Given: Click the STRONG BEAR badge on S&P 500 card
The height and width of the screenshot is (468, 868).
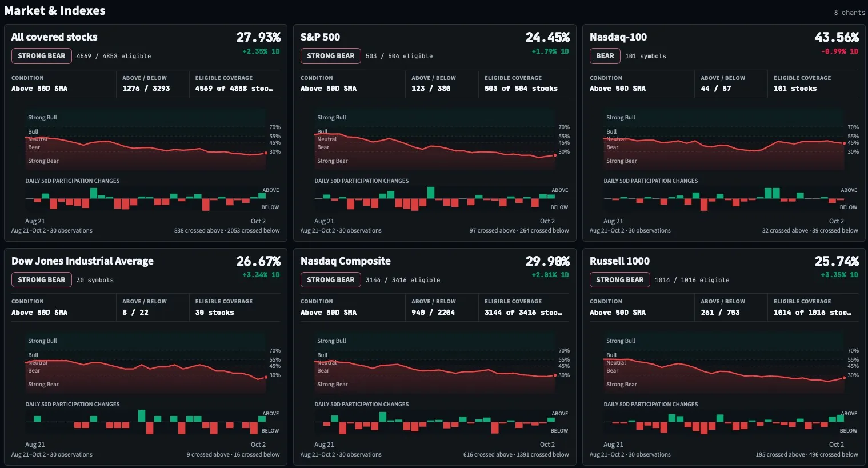Looking at the screenshot, I should click(x=331, y=56).
